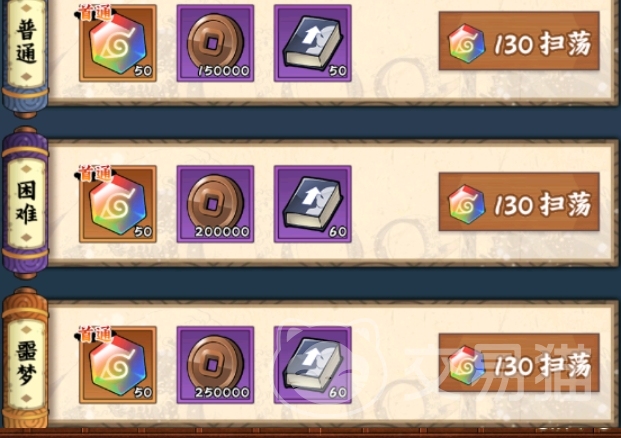The width and height of the screenshot is (621, 438).
Task: Choose the 普通 difficulty scroll tab
Action: pos(26,50)
